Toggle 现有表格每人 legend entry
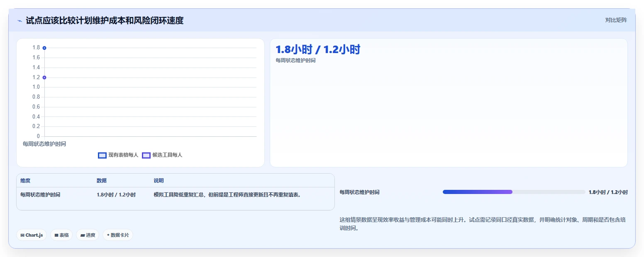644x257 pixels. (118, 155)
